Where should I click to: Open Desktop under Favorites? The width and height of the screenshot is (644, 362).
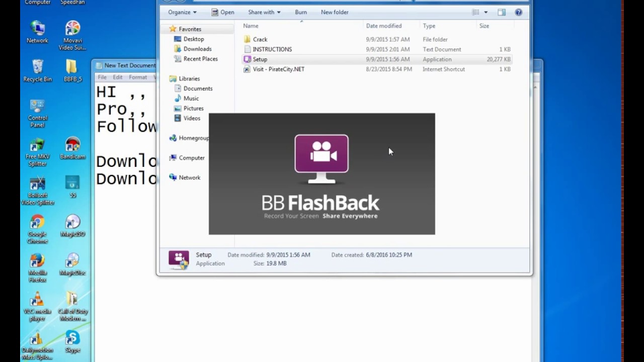click(x=193, y=39)
